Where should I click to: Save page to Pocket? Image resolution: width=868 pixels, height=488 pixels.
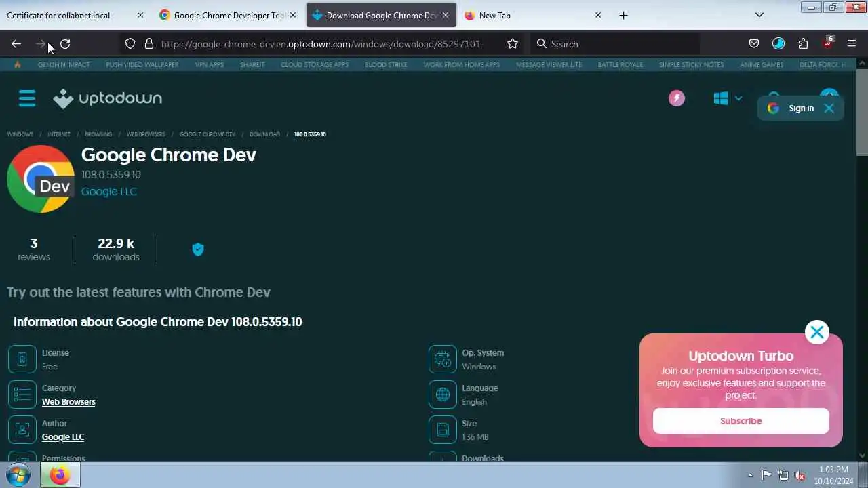pyautogui.click(x=754, y=44)
